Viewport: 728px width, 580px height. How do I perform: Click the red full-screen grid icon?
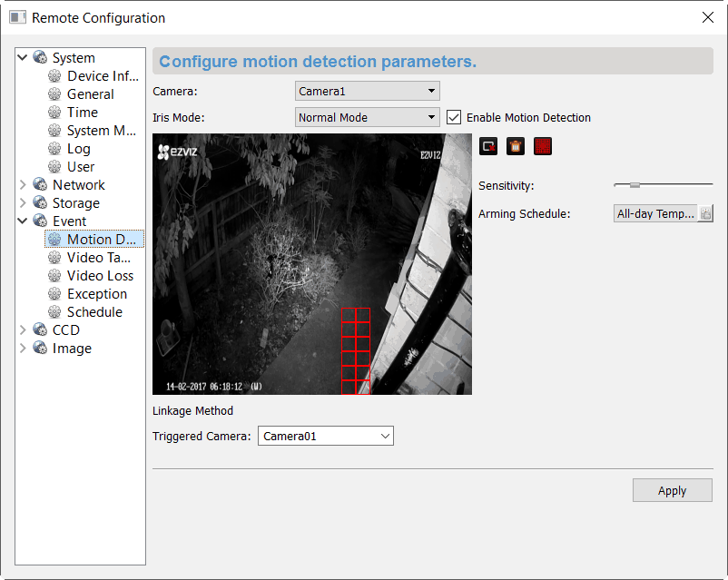(543, 146)
